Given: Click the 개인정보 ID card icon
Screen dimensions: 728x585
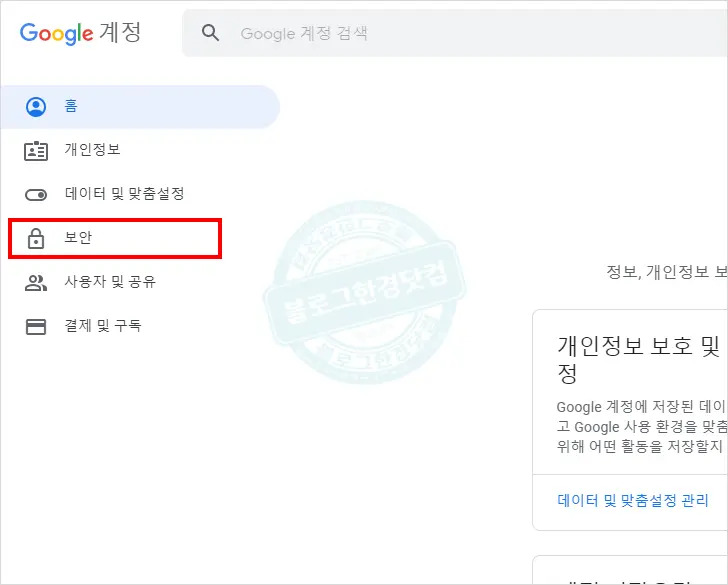Looking at the screenshot, I should tap(36, 151).
